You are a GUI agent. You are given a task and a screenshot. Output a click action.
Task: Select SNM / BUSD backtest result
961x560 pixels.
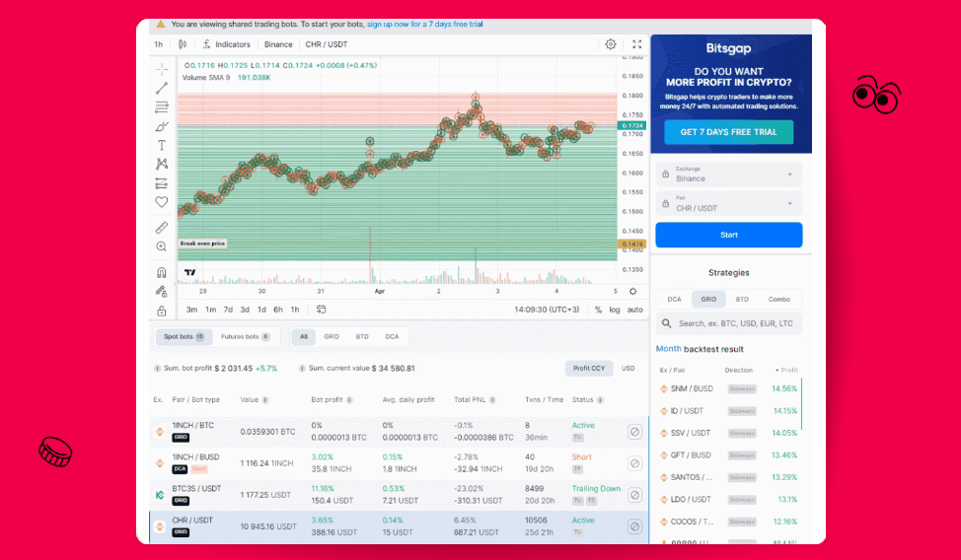point(729,388)
